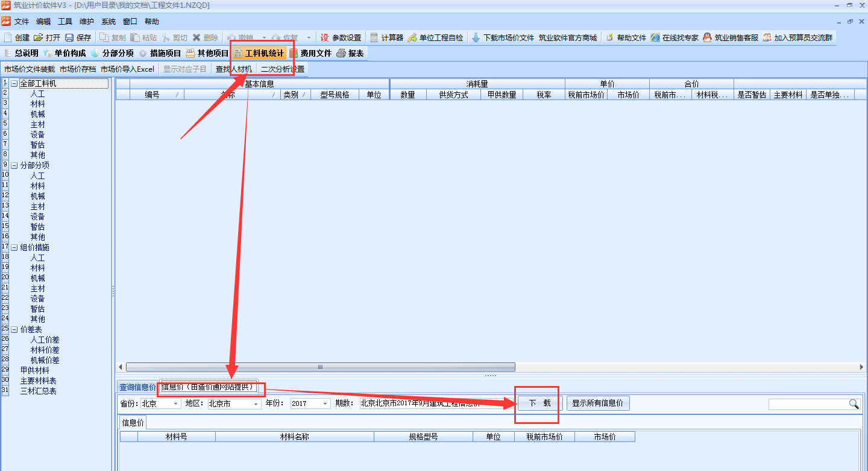
Task: Open the 省份 province dropdown
Action: (x=176, y=404)
